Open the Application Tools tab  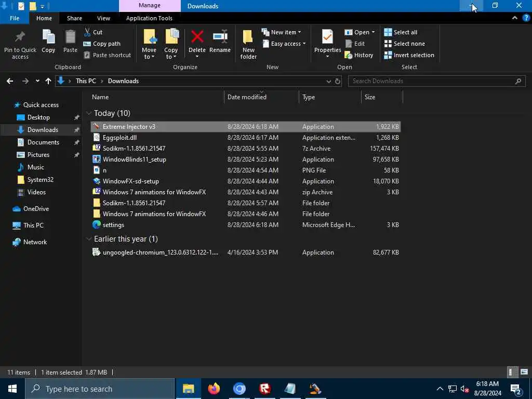pos(149,18)
